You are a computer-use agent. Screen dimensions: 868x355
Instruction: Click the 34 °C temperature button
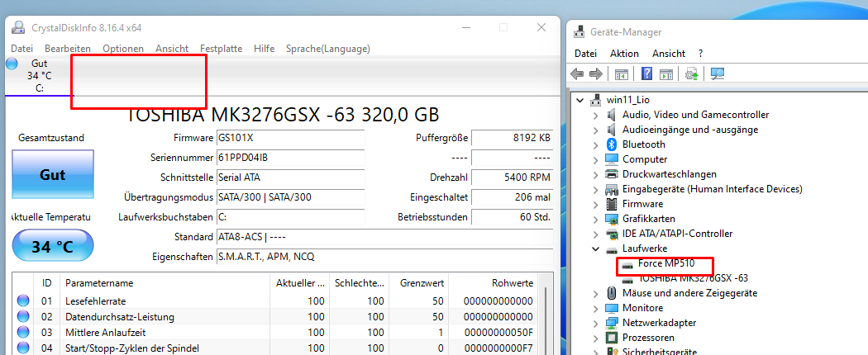53,246
